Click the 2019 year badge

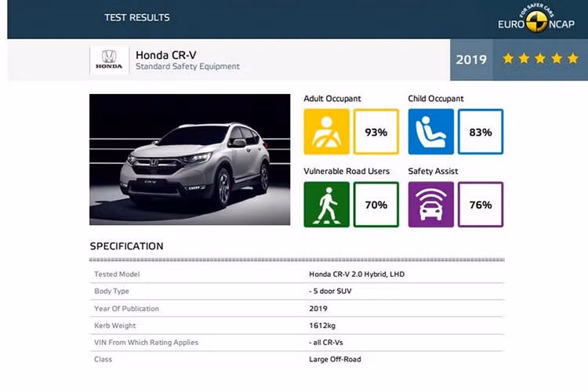471,60
